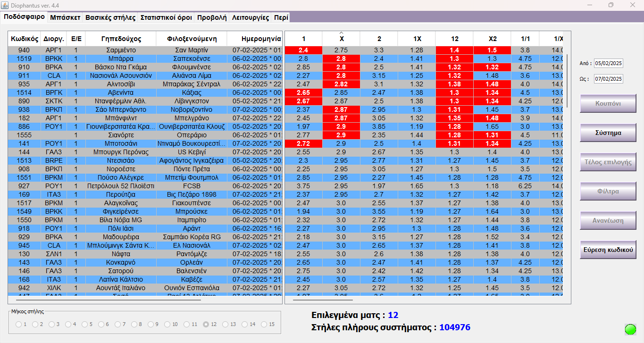
Task: Click match code 1513
Action: point(24,160)
